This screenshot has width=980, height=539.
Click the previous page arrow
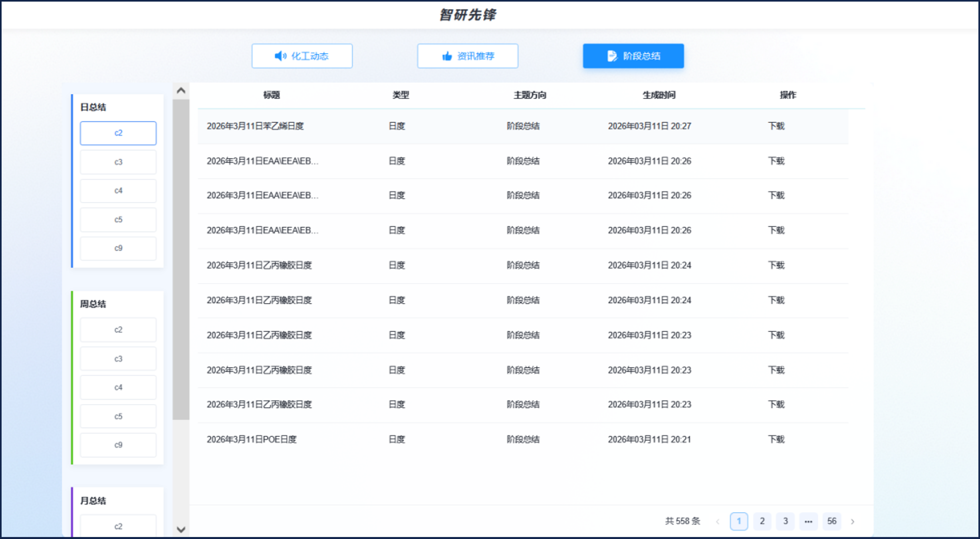click(718, 521)
